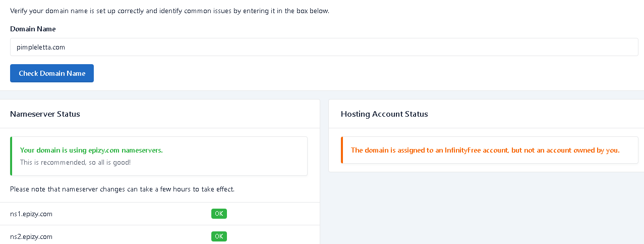Image resolution: width=644 pixels, height=244 pixels.
Task: Click the "Verify your domain name" instruction text
Action: click(169, 11)
